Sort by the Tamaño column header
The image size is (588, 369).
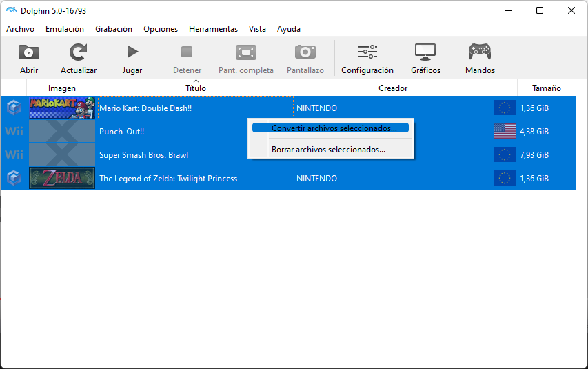pyautogui.click(x=547, y=88)
